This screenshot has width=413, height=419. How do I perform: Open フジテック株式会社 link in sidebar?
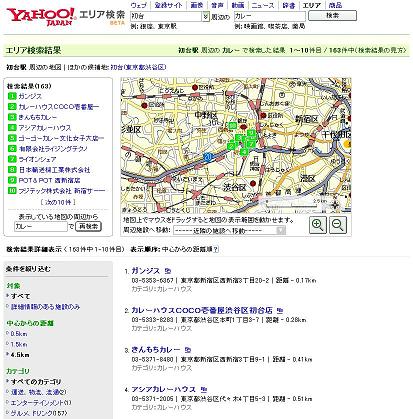coord(62,191)
